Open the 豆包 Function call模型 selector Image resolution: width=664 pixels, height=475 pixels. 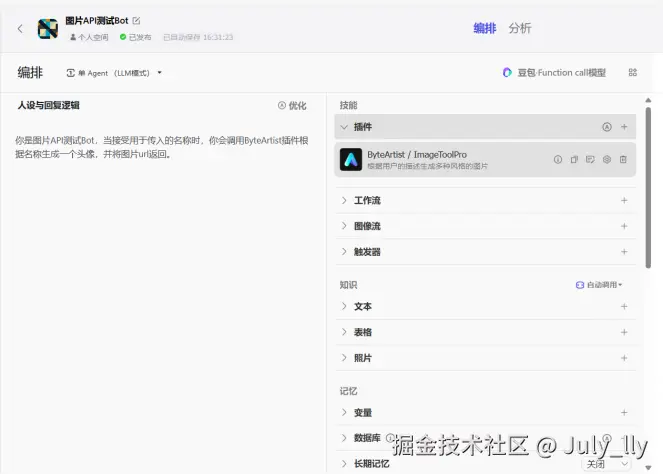pos(554,73)
